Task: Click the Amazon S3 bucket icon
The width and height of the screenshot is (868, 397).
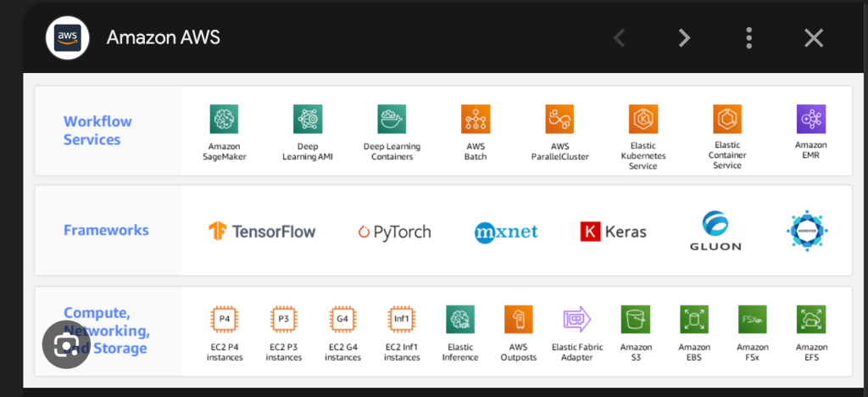Action: pos(636,320)
